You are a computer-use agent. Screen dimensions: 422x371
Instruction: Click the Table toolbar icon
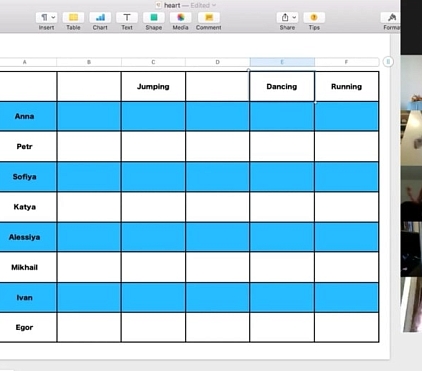(73, 17)
